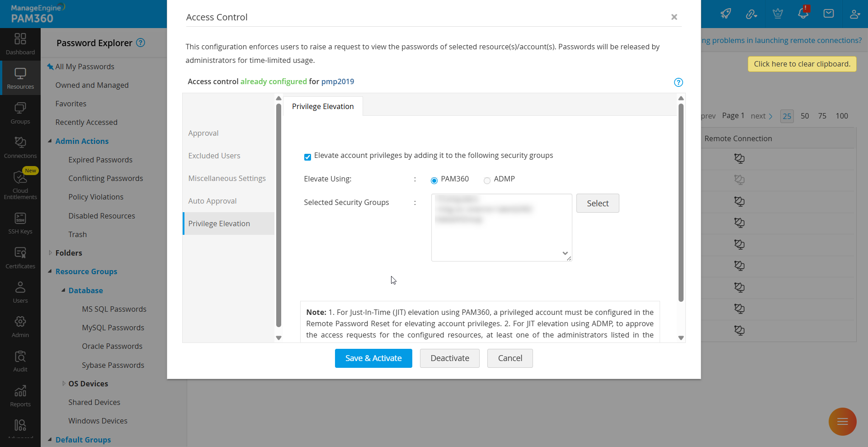
Task: Select the PAM360 radio button
Action: point(434,181)
